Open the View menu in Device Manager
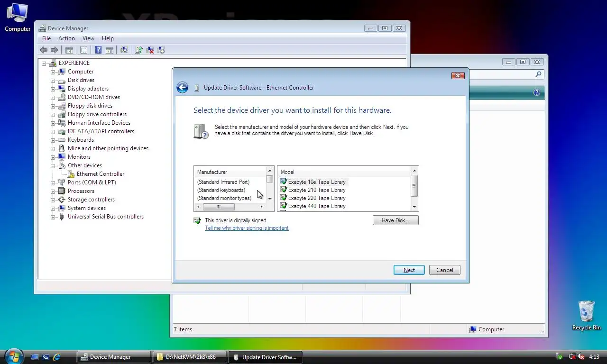Screen dimensions: 607x364 [x=88, y=38]
